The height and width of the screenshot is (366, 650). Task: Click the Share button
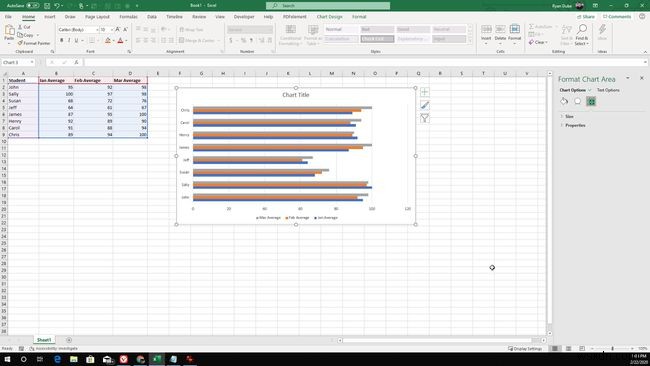tap(586, 17)
